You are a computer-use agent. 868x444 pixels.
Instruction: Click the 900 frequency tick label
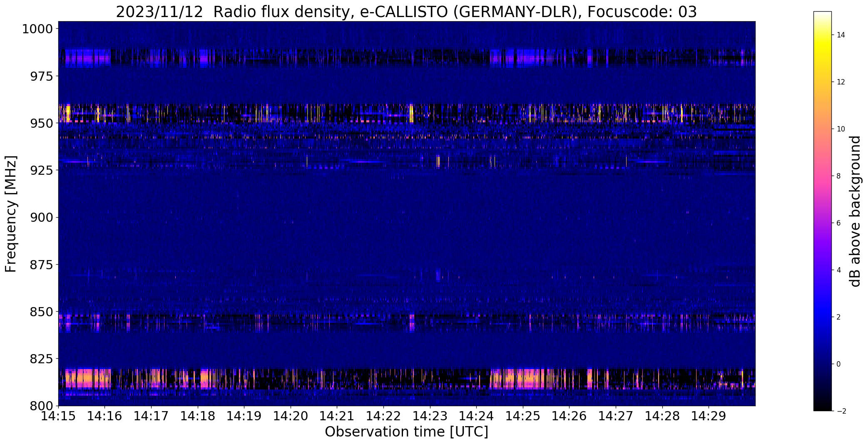pos(42,218)
